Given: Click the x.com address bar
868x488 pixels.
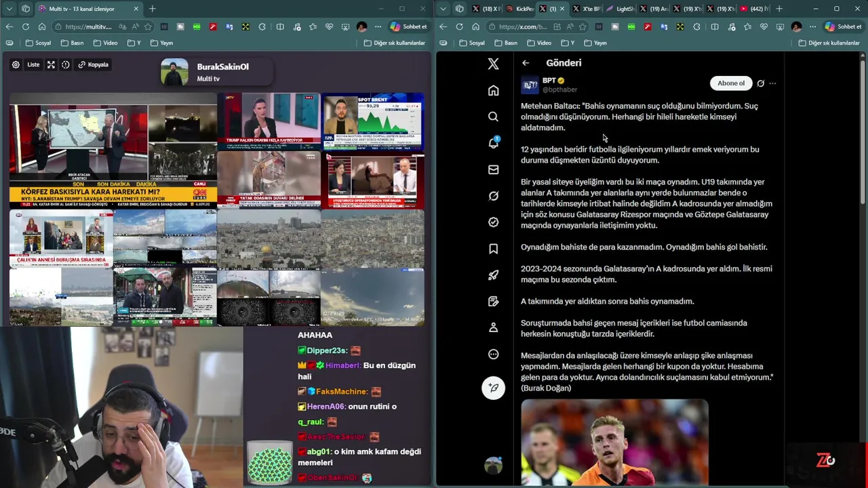Looking at the screenshot, I should coord(522,26).
